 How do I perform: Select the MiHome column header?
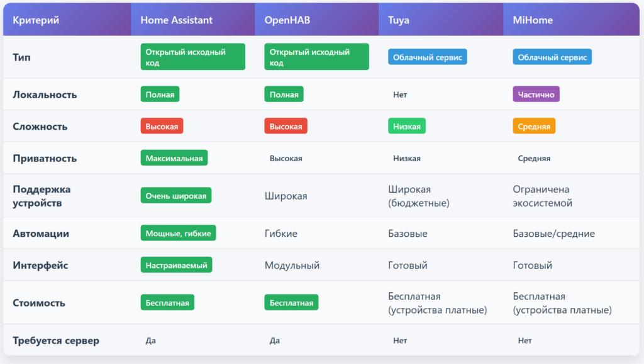pyautogui.click(x=532, y=20)
